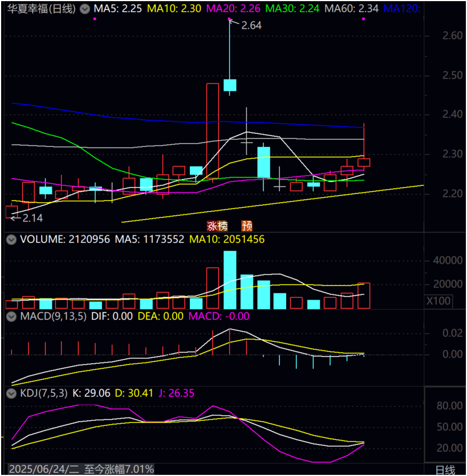Click the KDJ(7,5,3) indicator name
The height and width of the screenshot is (476, 467).
click(x=44, y=393)
